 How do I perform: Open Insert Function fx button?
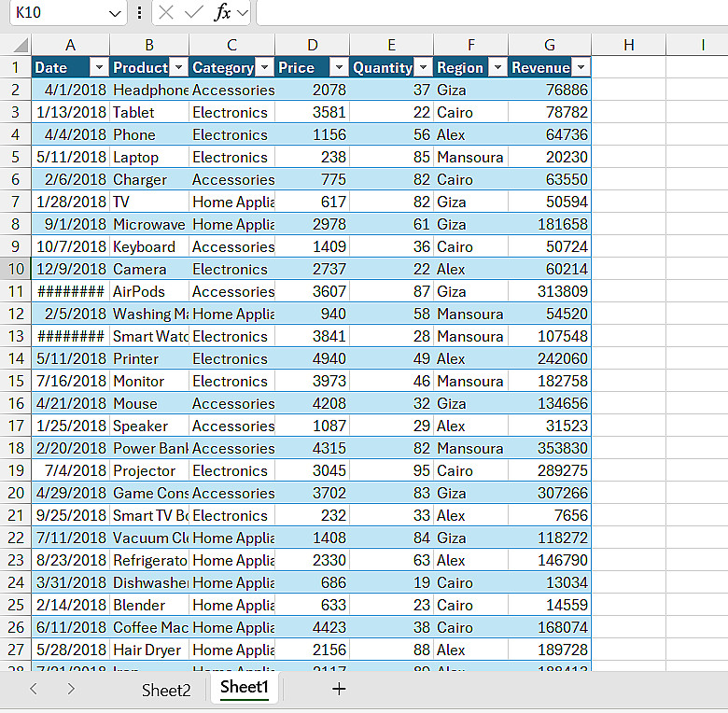tap(222, 12)
